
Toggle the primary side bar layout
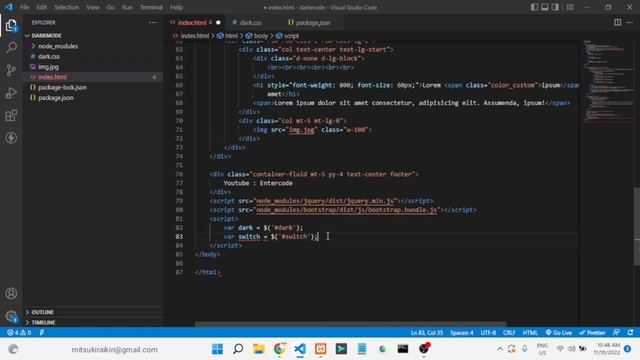(534, 7)
